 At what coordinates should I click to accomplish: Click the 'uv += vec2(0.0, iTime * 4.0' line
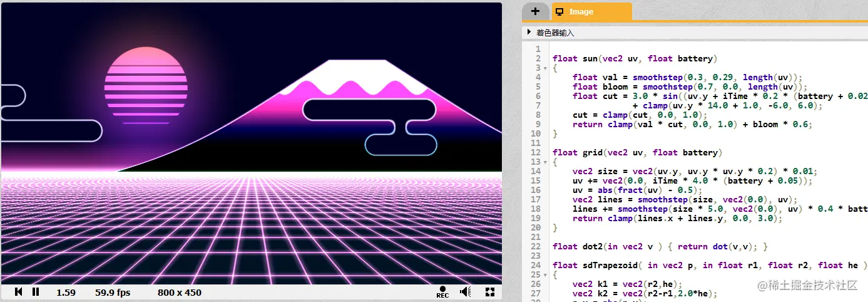click(x=692, y=181)
